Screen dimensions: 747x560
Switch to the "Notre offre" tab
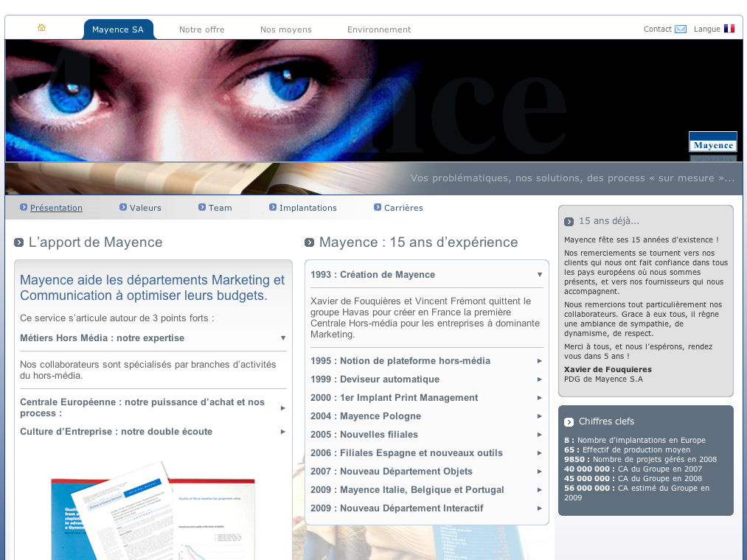[x=201, y=30]
